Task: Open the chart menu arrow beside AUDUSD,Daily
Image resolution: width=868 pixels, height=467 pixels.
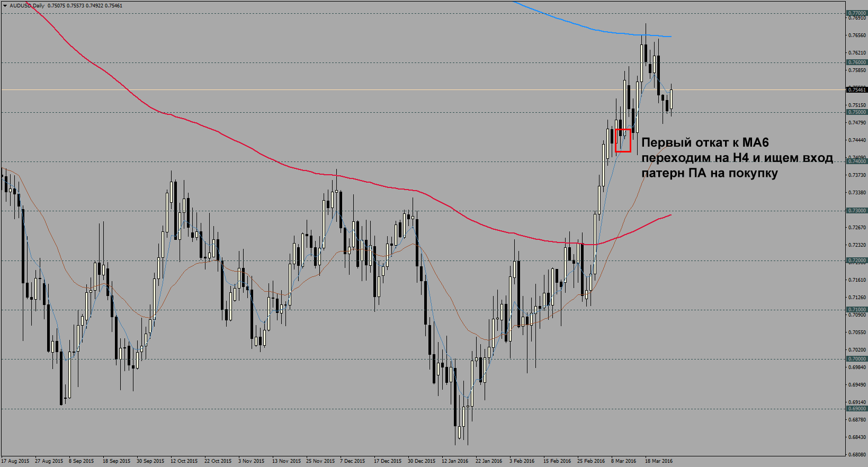Action: pos(5,6)
